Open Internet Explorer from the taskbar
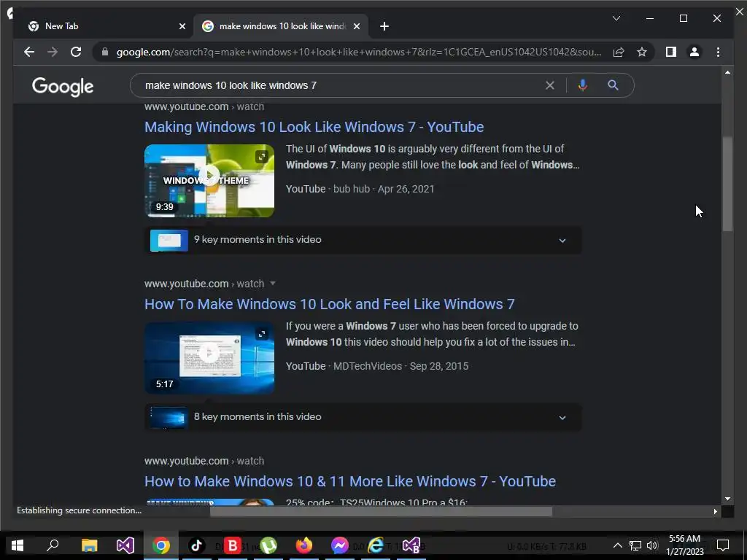The width and height of the screenshot is (747, 560). point(376,545)
